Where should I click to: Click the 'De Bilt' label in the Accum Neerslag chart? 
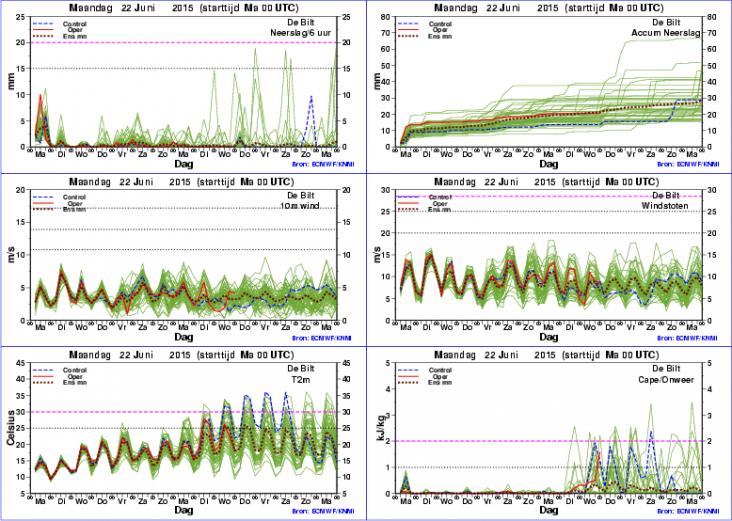click(x=679, y=22)
